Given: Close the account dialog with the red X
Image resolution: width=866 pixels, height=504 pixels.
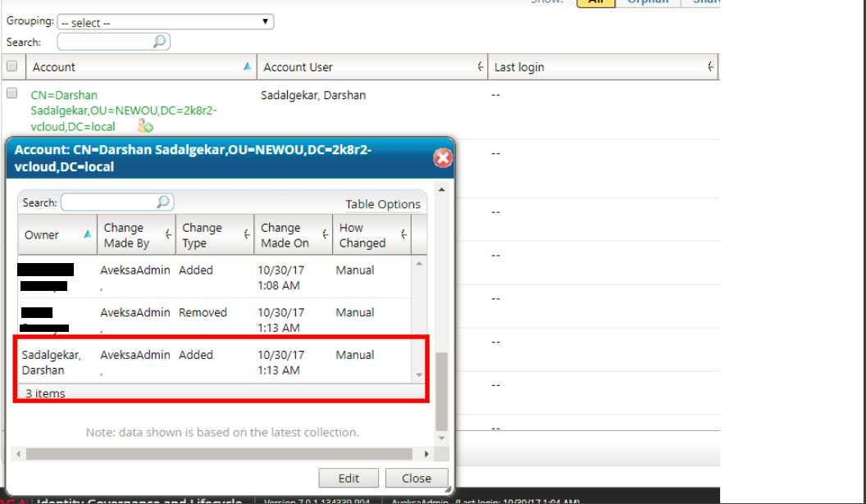Looking at the screenshot, I should [x=443, y=157].
